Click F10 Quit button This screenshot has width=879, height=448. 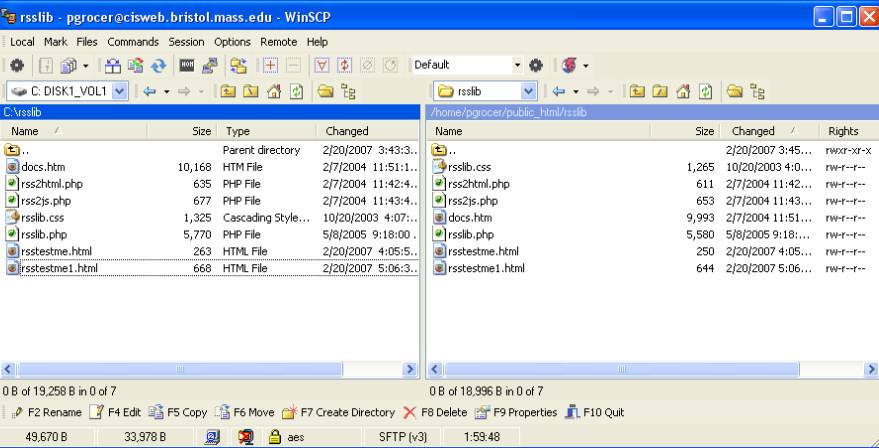595,413
